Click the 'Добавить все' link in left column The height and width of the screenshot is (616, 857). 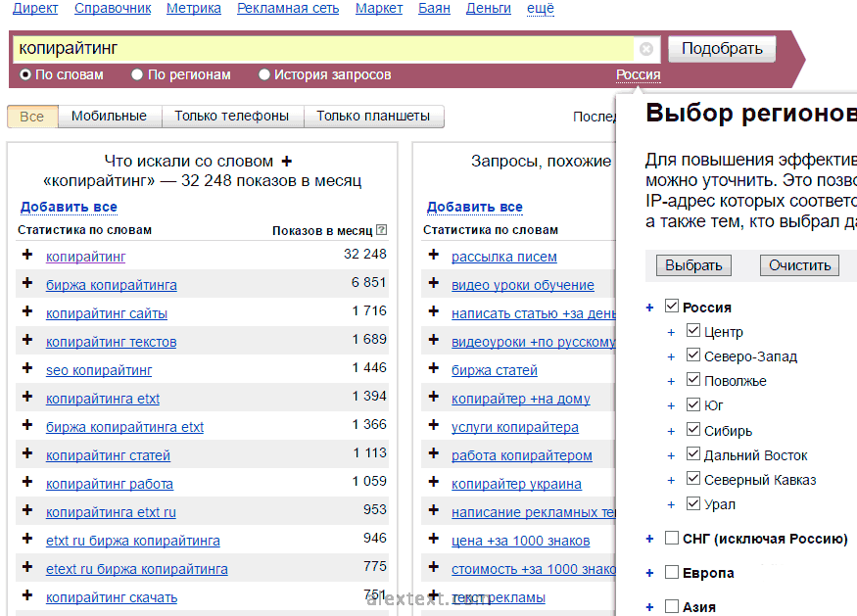(x=69, y=207)
